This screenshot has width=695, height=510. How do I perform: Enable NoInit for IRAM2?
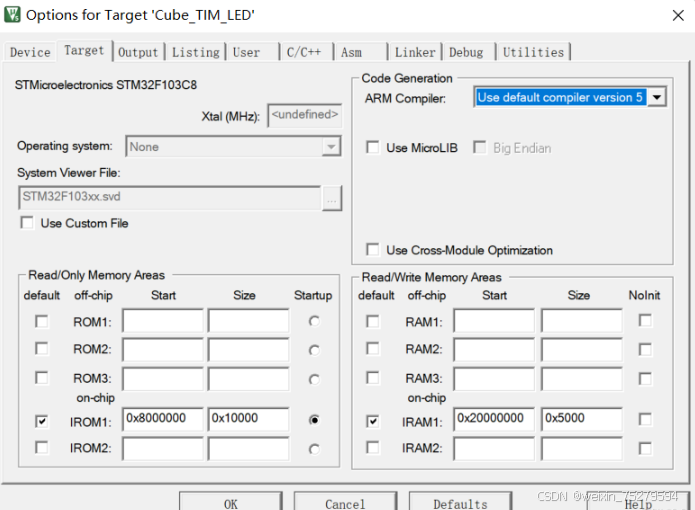click(x=645, y=448)
